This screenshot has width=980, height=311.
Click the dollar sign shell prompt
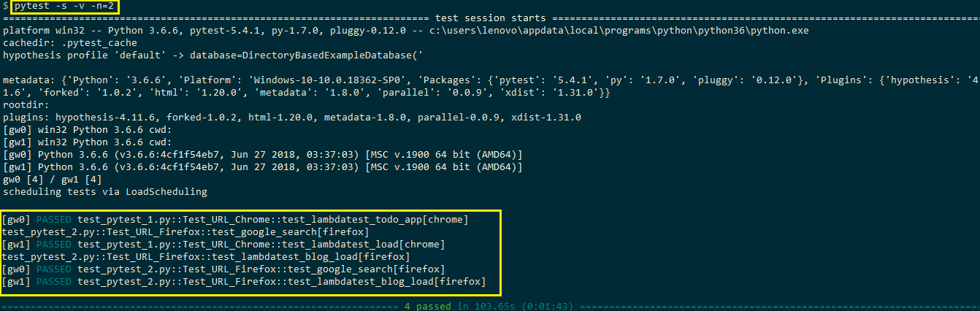[x=5, y=7]
